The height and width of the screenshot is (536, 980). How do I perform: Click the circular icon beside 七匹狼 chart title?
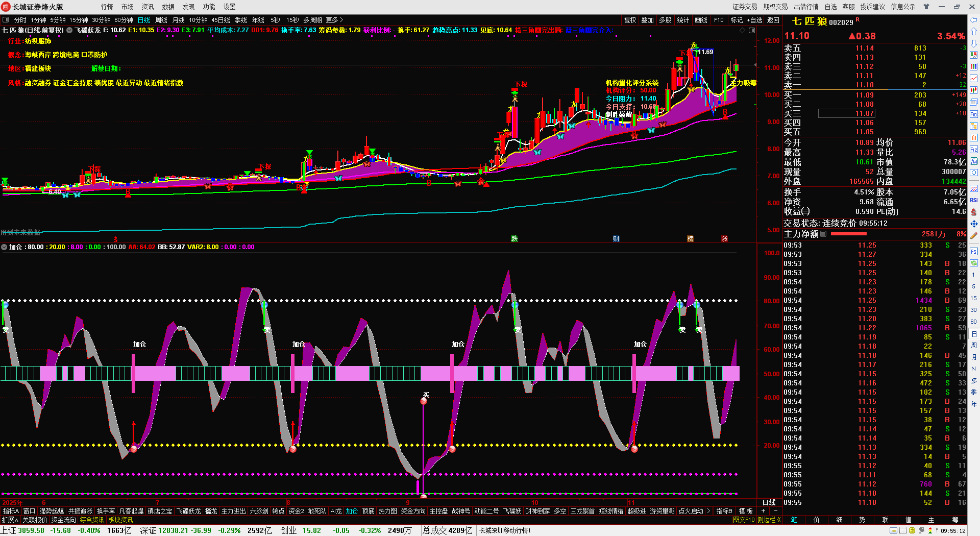pos(69,30)
